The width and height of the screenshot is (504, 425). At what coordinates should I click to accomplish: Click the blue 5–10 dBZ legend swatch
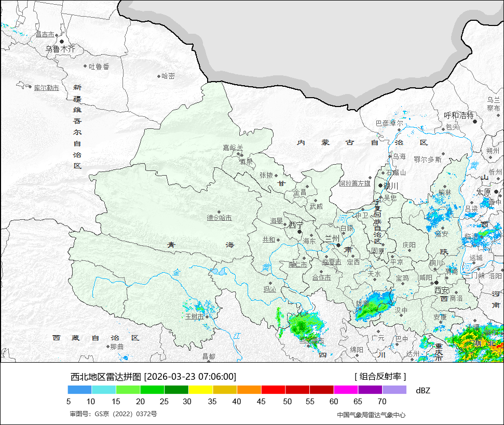pos(80,390)
